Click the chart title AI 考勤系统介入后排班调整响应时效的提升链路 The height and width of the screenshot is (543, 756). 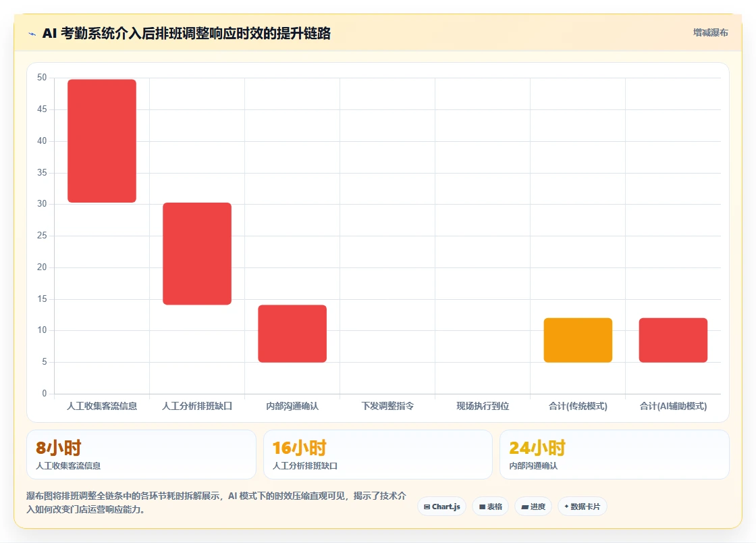point(186,33)
